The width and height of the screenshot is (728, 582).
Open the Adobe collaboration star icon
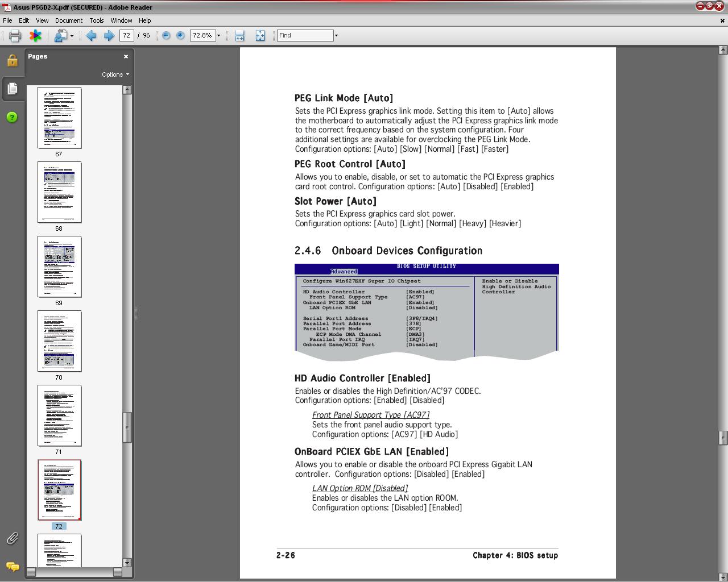[x=35, y=35]
